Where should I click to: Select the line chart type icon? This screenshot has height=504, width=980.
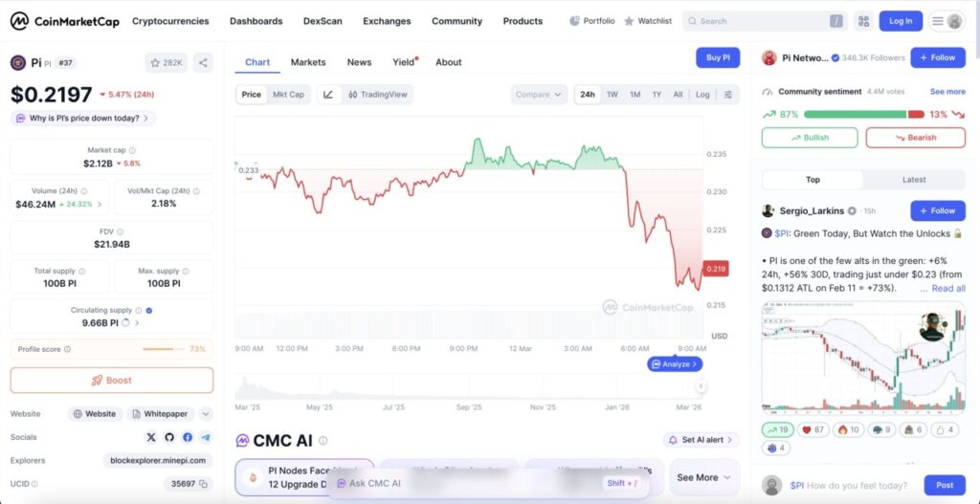[328, 95]
